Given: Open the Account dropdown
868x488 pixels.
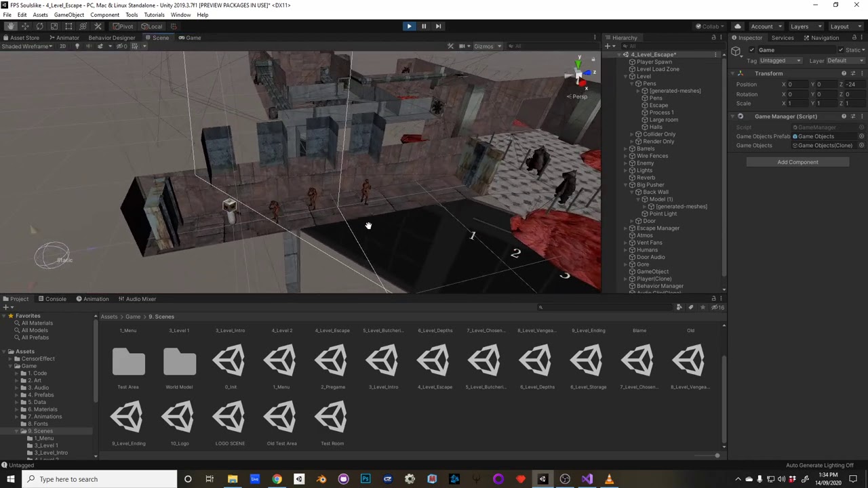Looking at the screenshot, I should (765, 26).
